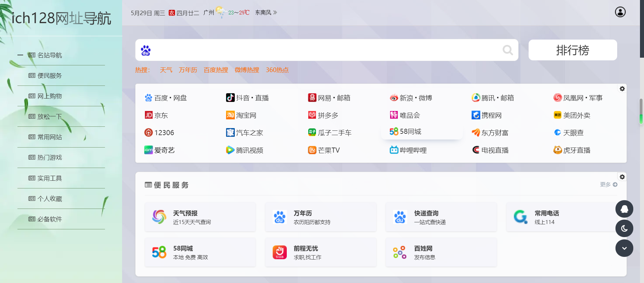Open 新浪·微博 link
The image size is (644, 283).
point(411,98)
